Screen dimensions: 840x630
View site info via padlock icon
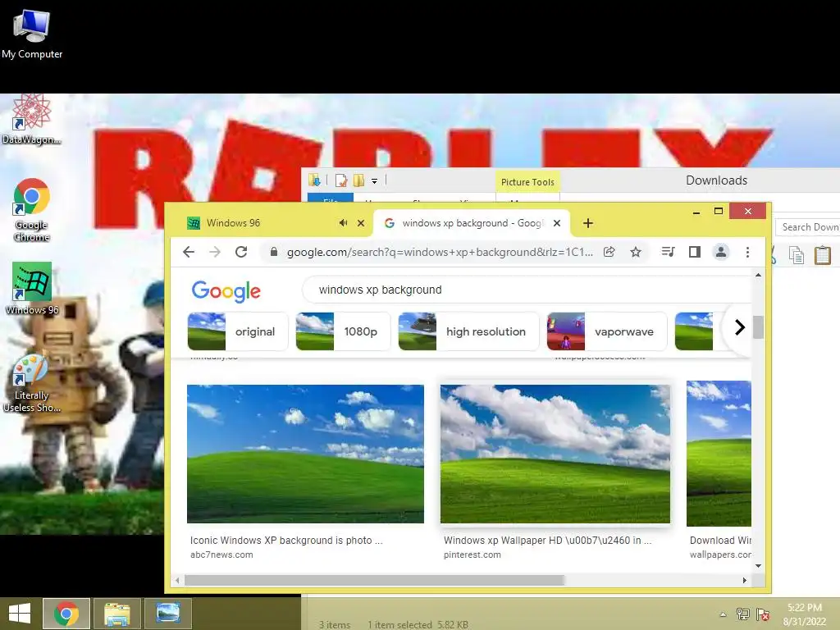coord(274,252)
